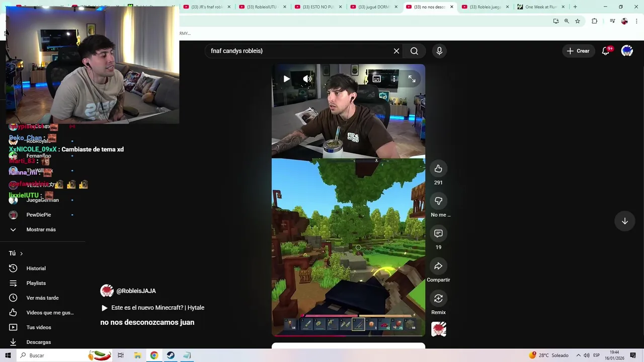
Task: Switch to the 'ESTO NO PU' browser tab
Action: pos(318,7)
